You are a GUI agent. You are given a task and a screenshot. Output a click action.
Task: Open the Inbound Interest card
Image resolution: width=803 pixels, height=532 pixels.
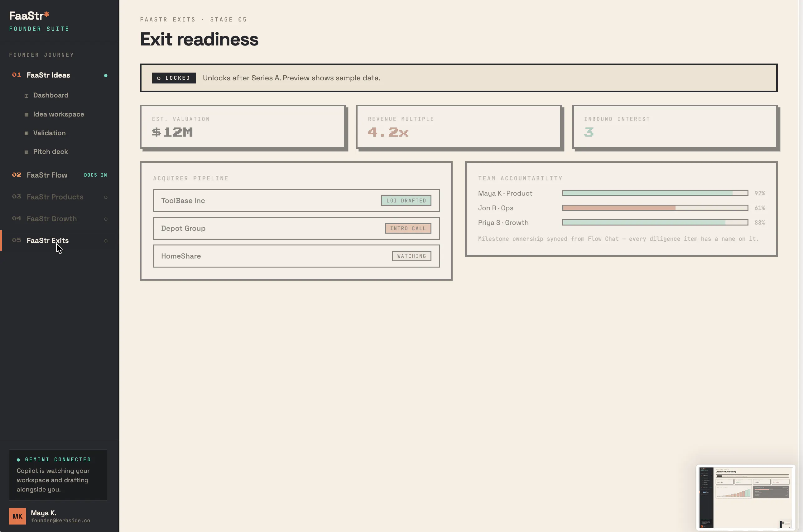675,127
